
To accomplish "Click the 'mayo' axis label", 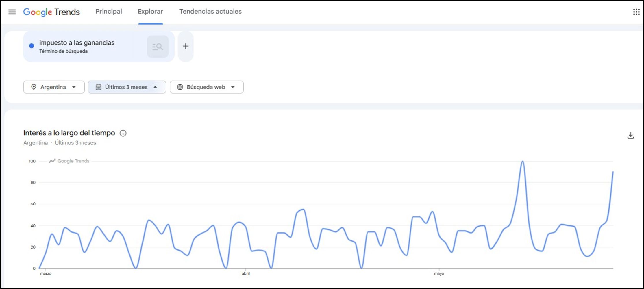I will (x=439, y=273).
